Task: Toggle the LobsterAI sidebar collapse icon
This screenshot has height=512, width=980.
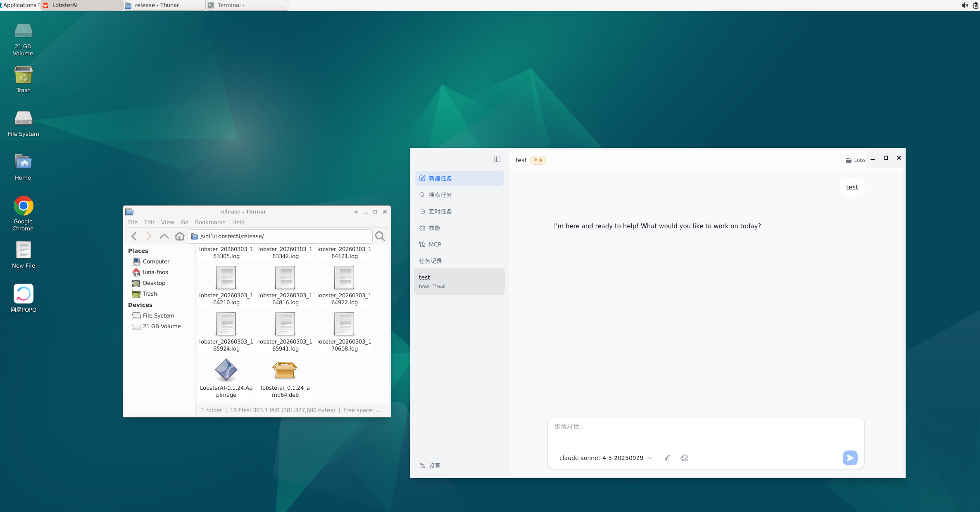Action: coord(497,160)
